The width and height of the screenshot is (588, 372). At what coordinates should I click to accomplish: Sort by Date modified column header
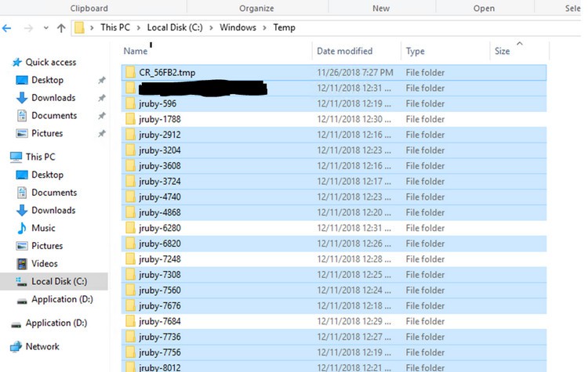[x=345, y=51]
